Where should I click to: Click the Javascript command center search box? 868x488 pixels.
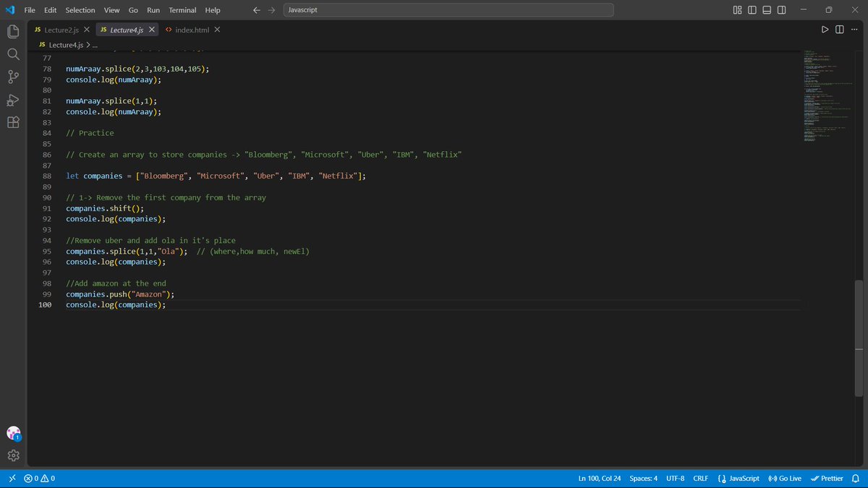click(448, 10)
